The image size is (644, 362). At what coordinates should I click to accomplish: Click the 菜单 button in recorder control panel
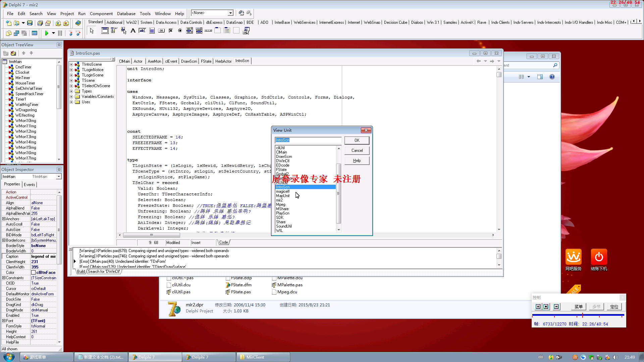pos(579,307)
